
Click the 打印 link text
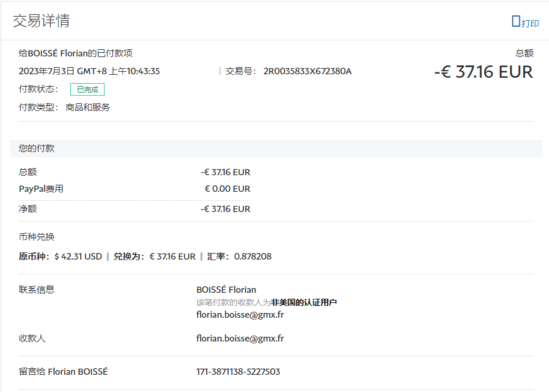click(x=530, y=23)
